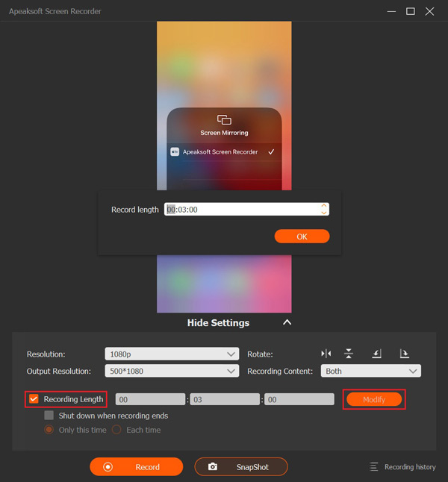Image resolution: width=448 pixels, height=482 pixels.
Task: Enable Shut down when recording ends
Action: pos(49,416)
